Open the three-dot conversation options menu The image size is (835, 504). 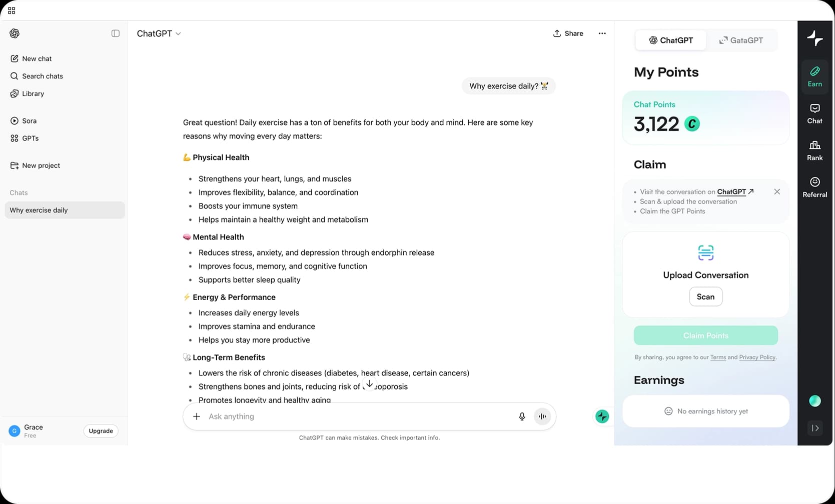tap(602, 33)
